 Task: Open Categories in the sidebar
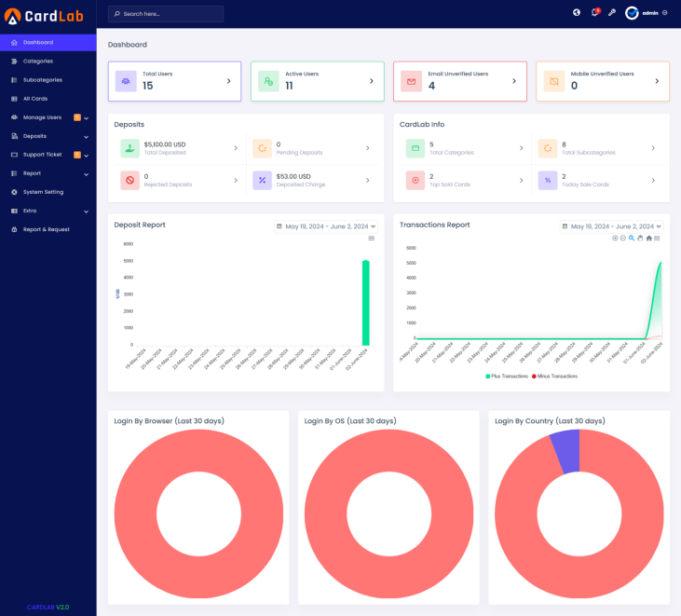pyautogui.click(x=48, y=62)
